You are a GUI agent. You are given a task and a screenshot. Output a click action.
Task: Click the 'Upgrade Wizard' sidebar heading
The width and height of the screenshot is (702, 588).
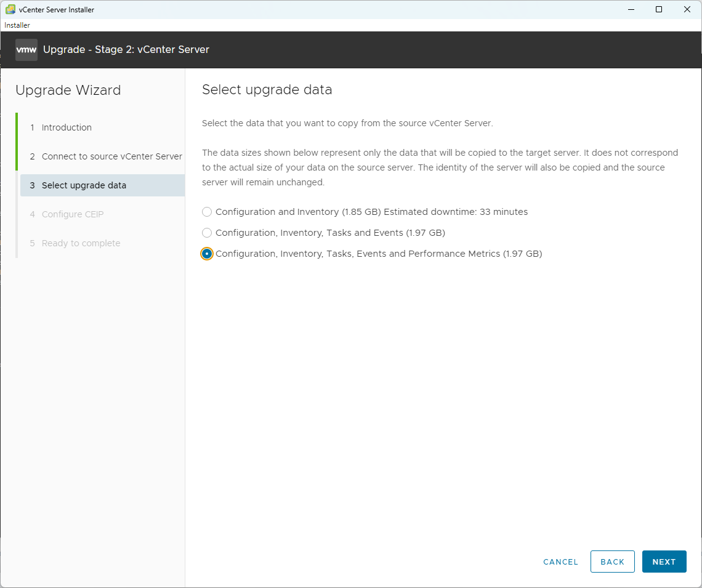point(68,91)
